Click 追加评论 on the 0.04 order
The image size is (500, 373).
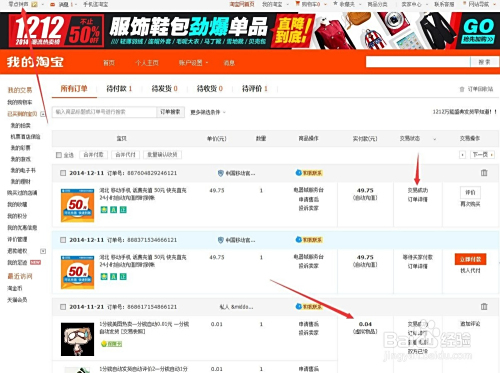470,324
